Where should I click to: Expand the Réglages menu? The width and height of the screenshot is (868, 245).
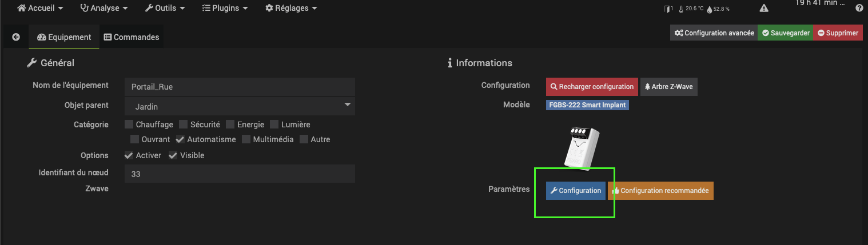(291, 9)
